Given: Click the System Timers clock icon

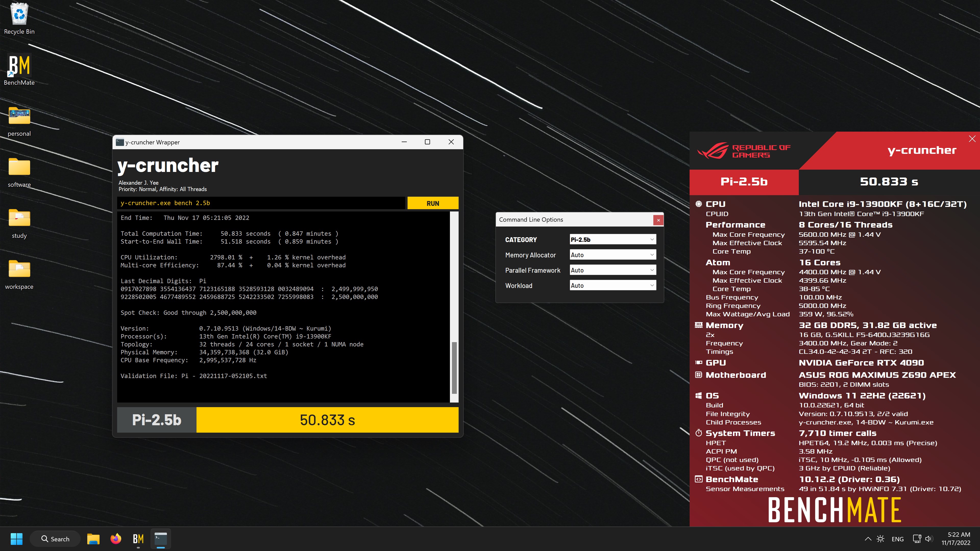Looking at the screenshot, I should click(x=699, y=433).
